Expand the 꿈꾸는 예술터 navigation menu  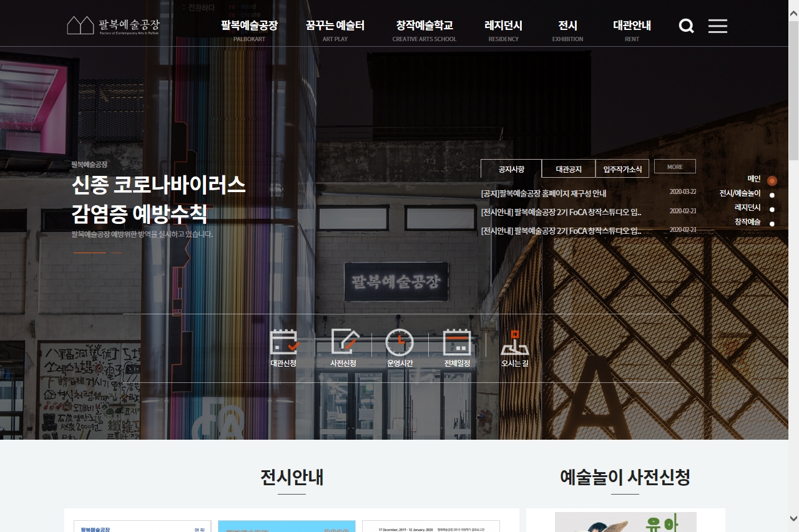pyautogui.click(x=335, y=26)
